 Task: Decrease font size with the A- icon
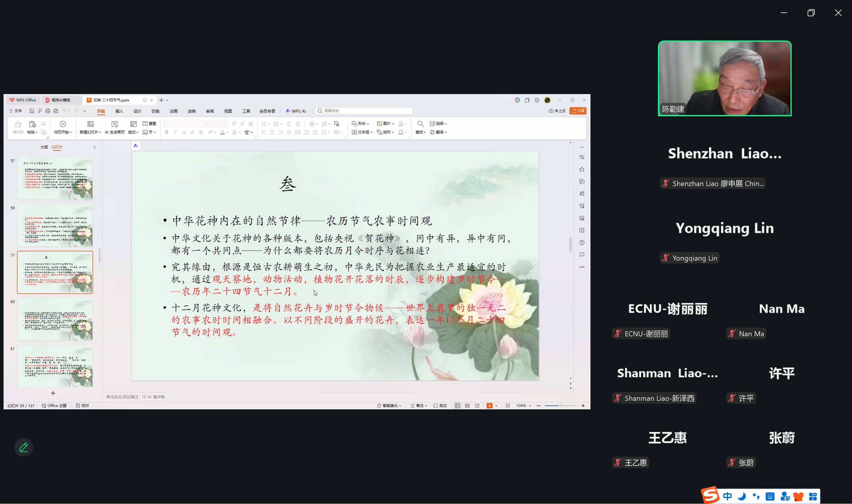(x=243, y=124)
